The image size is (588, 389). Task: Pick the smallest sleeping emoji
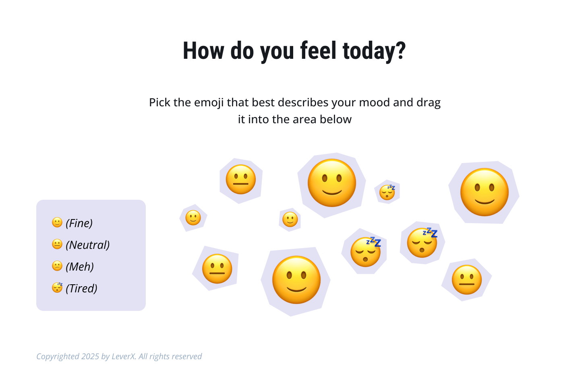tap(387, 192)
